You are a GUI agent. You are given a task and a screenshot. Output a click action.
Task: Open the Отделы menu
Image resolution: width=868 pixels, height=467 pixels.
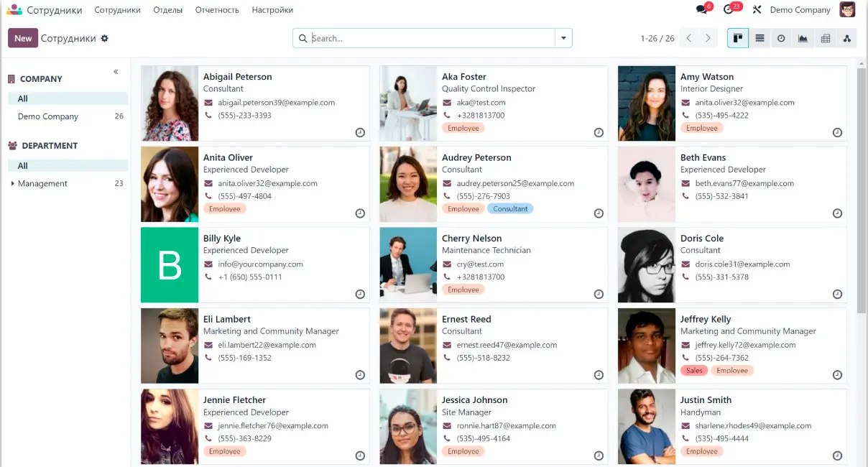click(168, 10)
